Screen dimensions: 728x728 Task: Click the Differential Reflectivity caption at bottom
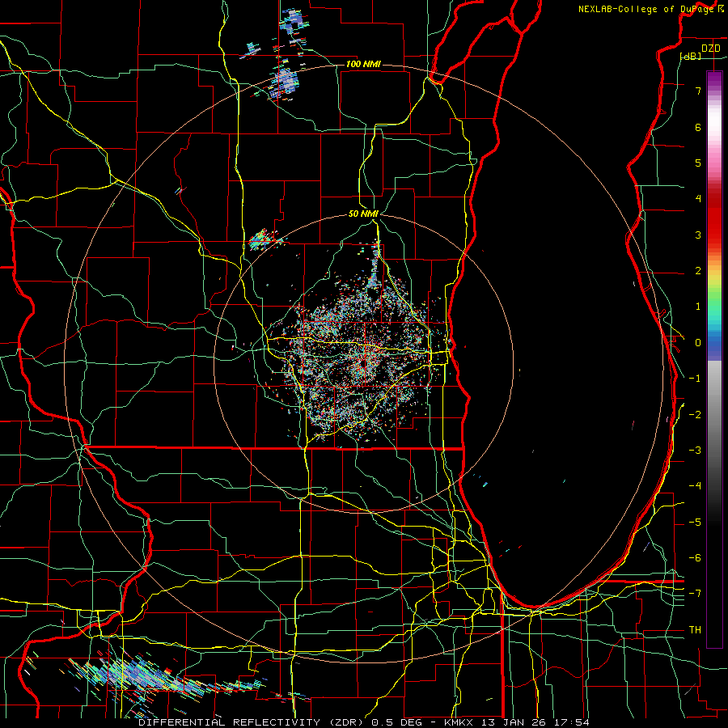click(364, 722)
